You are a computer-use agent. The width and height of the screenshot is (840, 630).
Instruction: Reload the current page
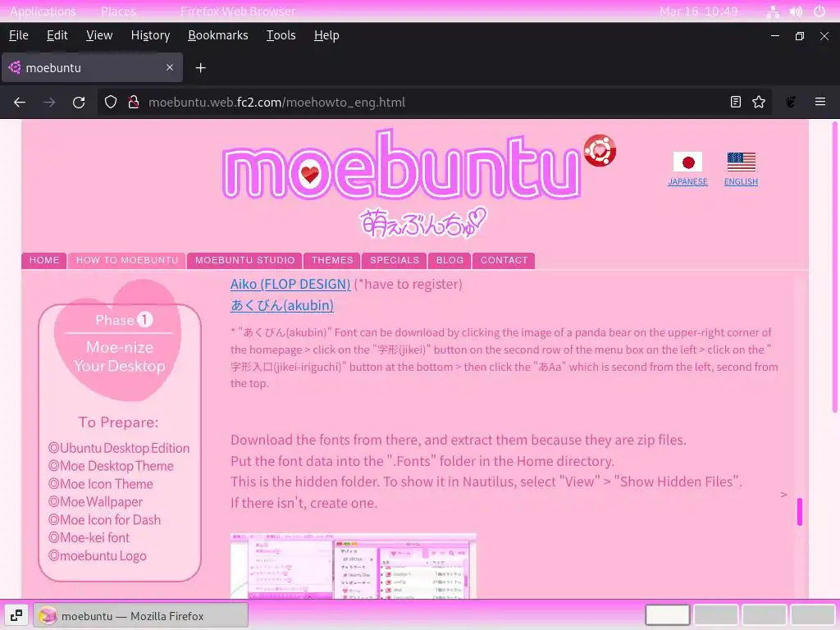[x=79, y=103]
